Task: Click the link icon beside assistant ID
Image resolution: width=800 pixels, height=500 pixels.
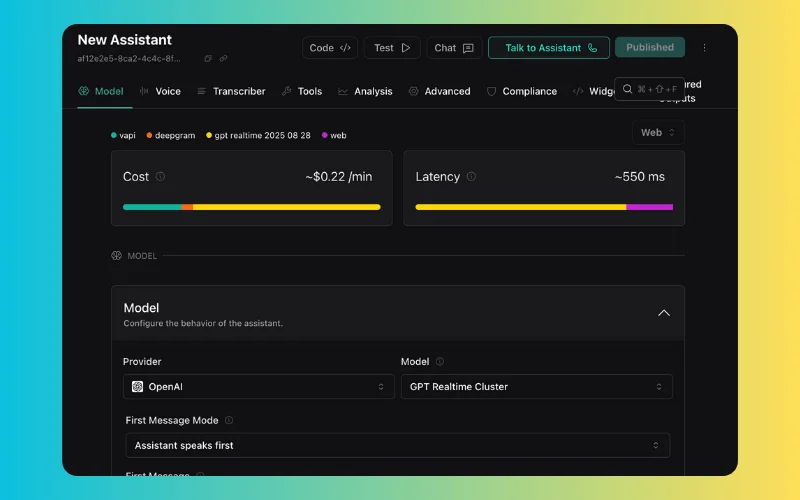Action: coord(223,59)
